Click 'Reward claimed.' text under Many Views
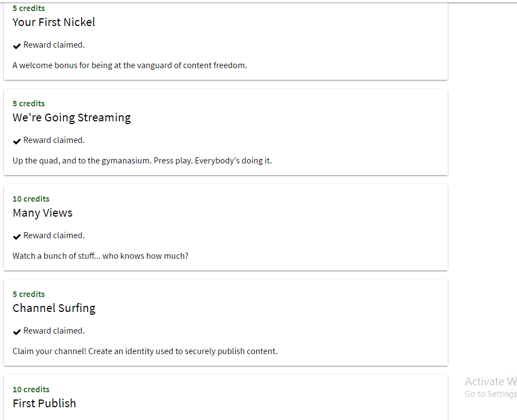 (54, 235)
